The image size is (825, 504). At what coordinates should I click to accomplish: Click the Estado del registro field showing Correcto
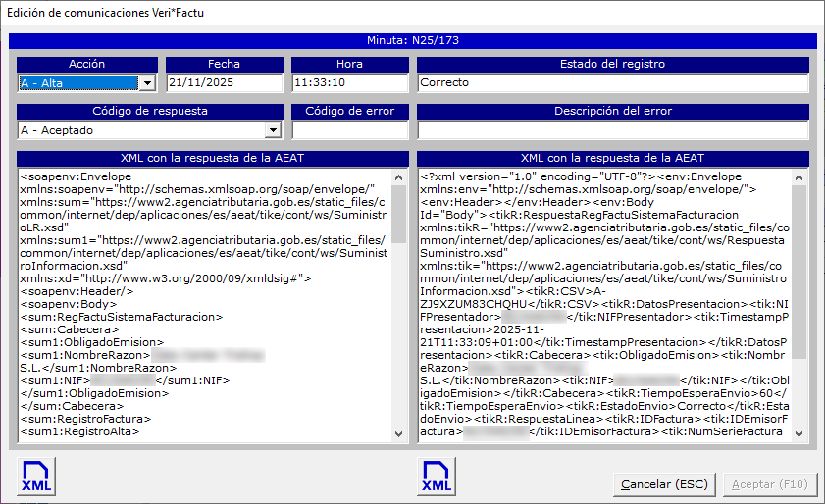(612, 83)
